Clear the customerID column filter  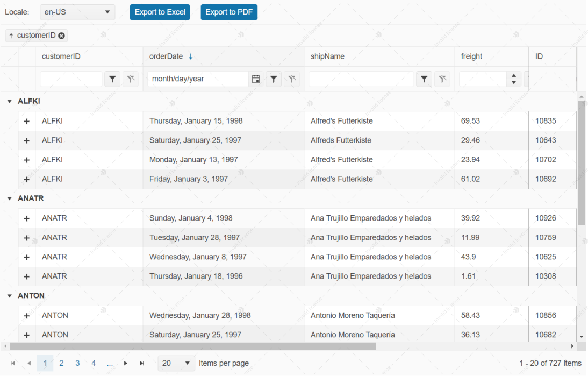tap(130, 79)
